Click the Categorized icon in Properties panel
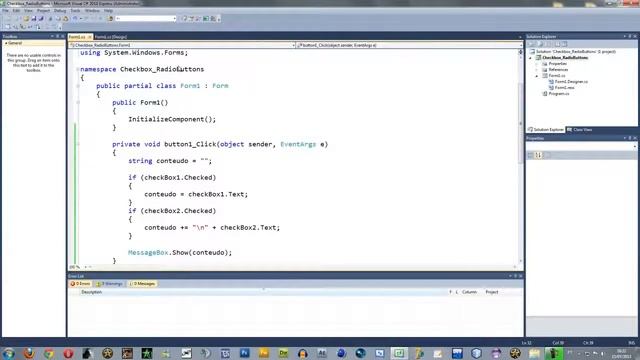 click(x=531, y=155)
